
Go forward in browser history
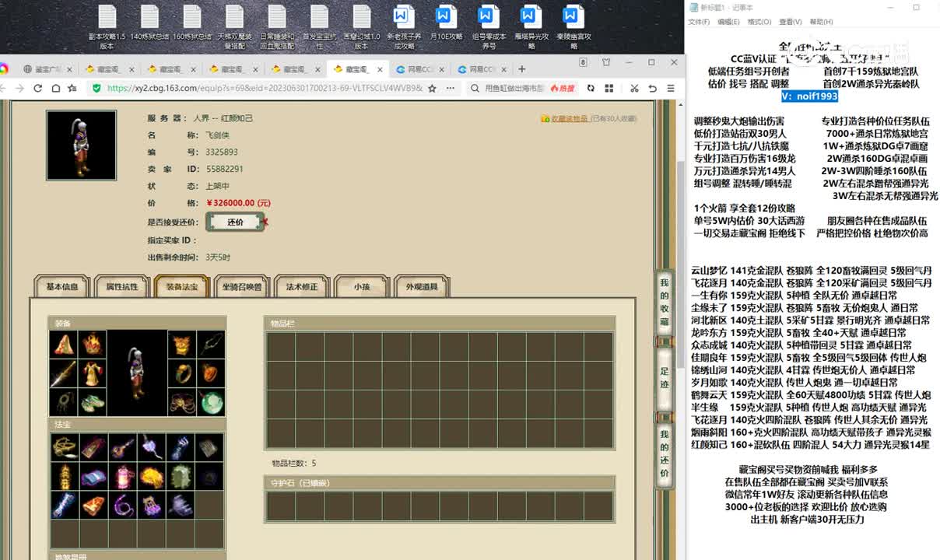pyautogui.click(x=19, y=89)
